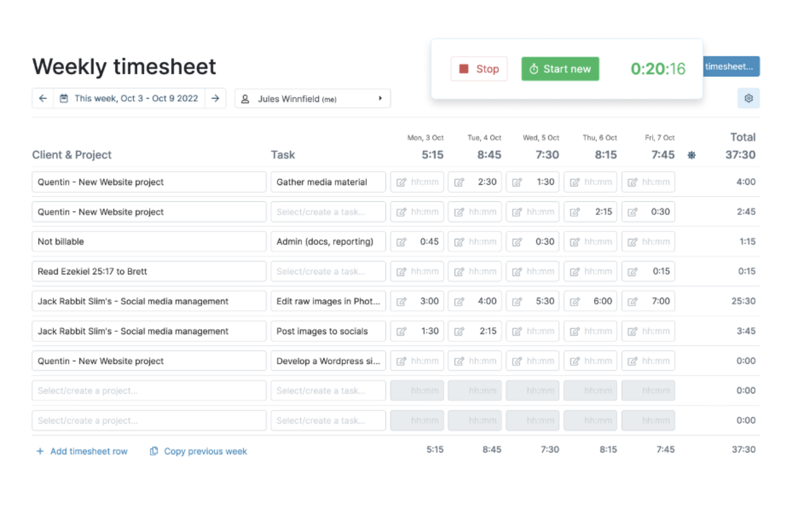The width and height of the screenshot is (798, 532).
Task: Go to the next week with right arrow
Action: pyautogui.click(x=215, y=99)
